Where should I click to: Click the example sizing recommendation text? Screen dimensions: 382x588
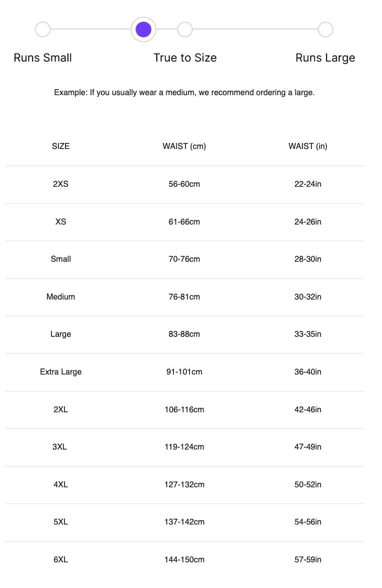point(184,93)
